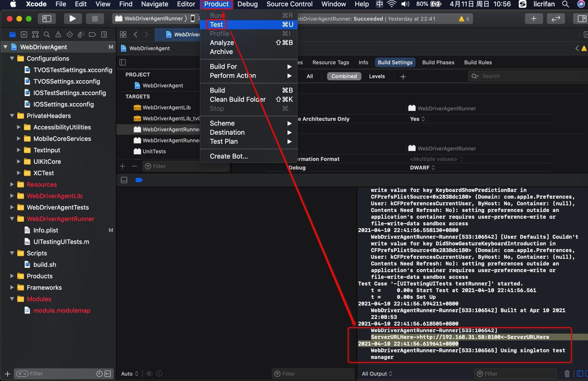Toggle the variables view pane icon
Screen dimensions: 588x381
(x=580, y=374)
